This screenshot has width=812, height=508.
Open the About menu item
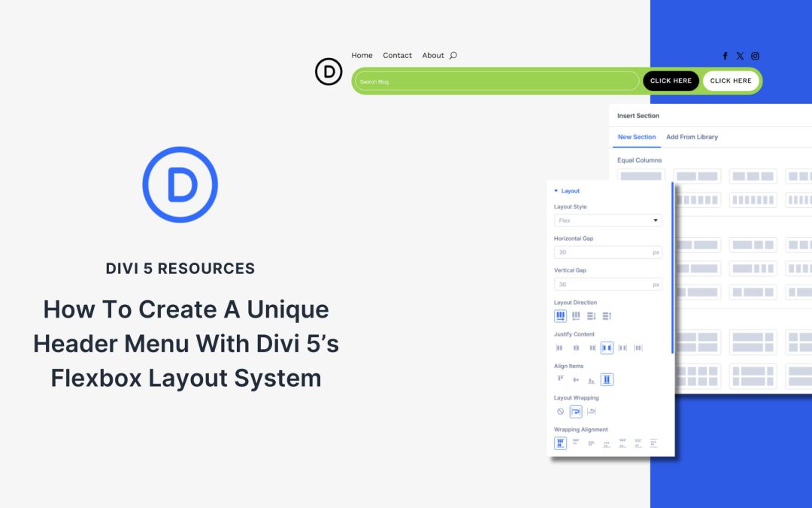433,56
